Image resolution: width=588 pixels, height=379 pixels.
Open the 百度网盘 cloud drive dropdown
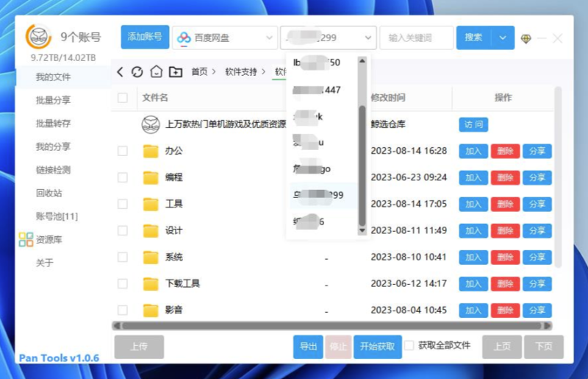pyautogui.click(x=225, y=38)
